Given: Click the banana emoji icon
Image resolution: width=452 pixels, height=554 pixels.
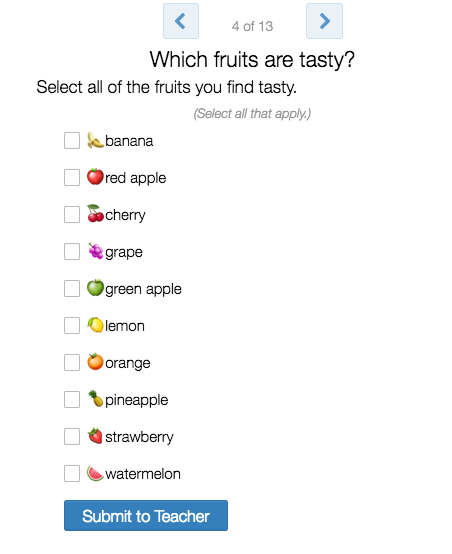Looking at the screenshot, I should point(95,140).
